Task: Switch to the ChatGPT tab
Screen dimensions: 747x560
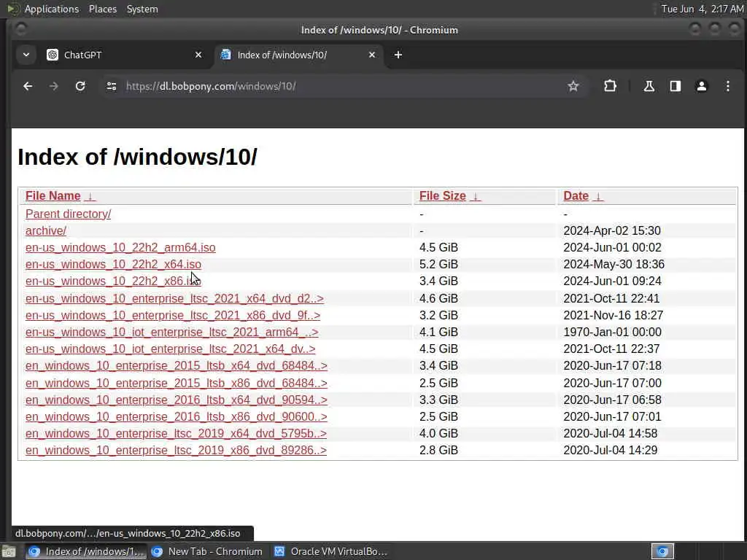Action: 125,55
